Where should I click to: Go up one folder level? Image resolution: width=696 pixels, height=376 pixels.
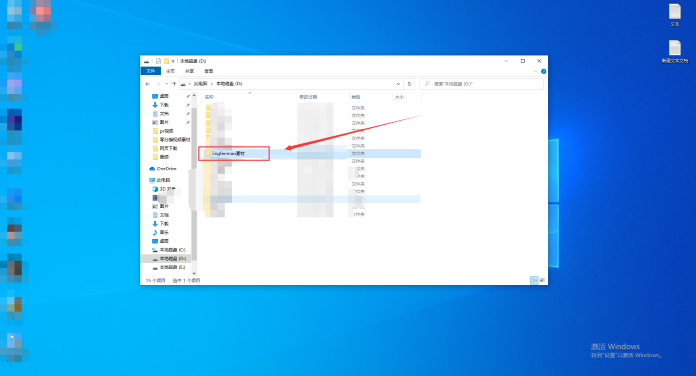pos(174,84)
